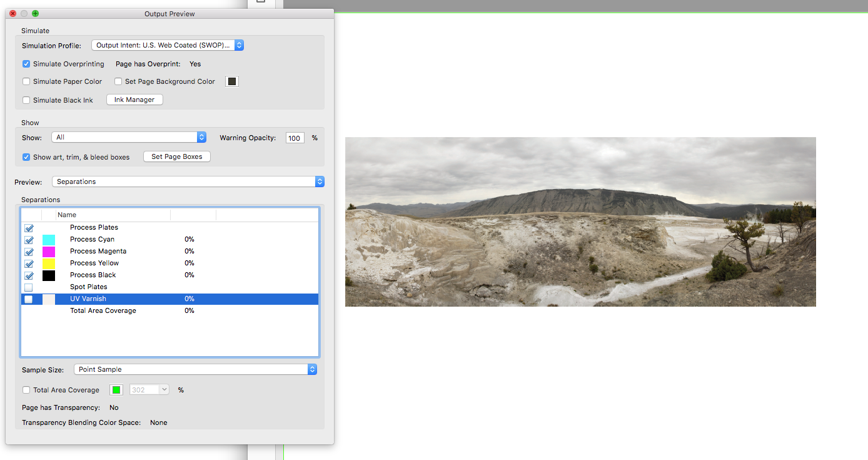
Task: Enable Set Page Background Color checkbox
Action: (x=118, y=81)
